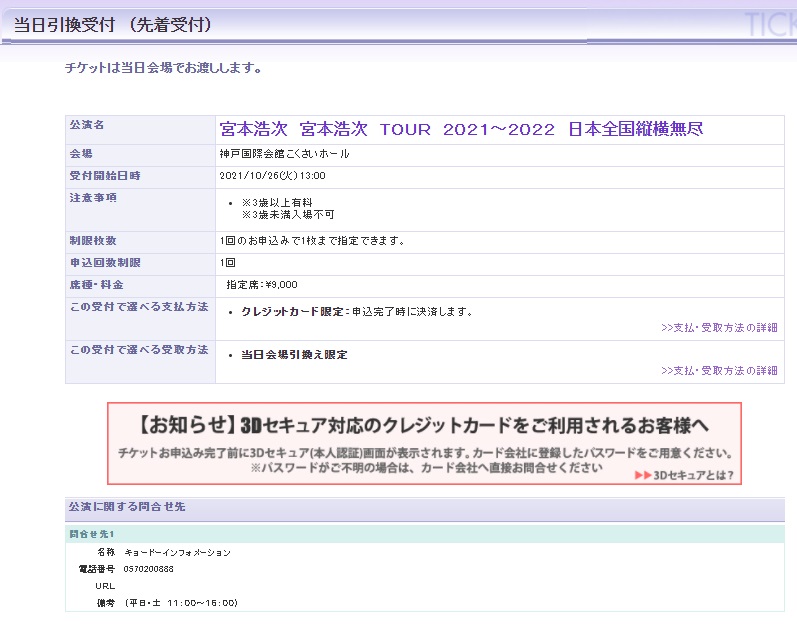797x631 pixels.
Task: Open the '3Dセキュアとは?' link
Action: [693, 475]
